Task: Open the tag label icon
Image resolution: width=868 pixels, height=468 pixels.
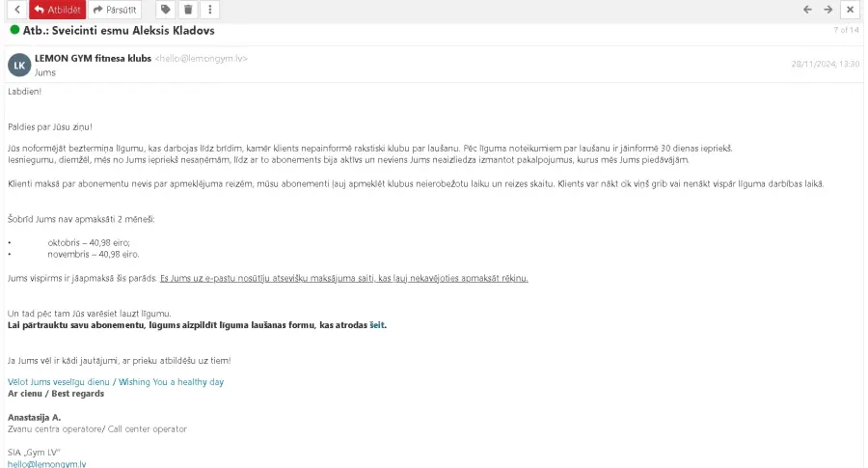Action: [165, 10]
